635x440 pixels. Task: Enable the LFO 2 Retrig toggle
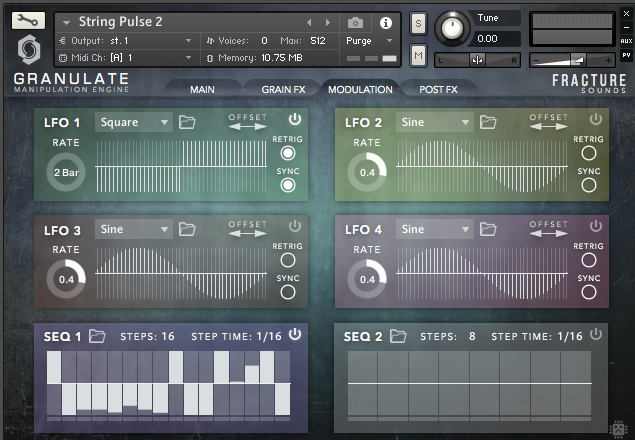point(588,153)
